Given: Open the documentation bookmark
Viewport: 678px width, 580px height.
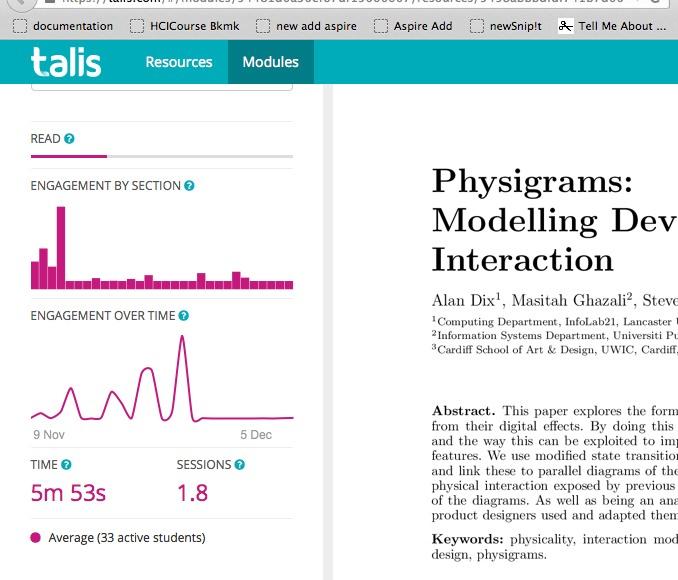Looking at the screenshot, I should pos(63,26).
